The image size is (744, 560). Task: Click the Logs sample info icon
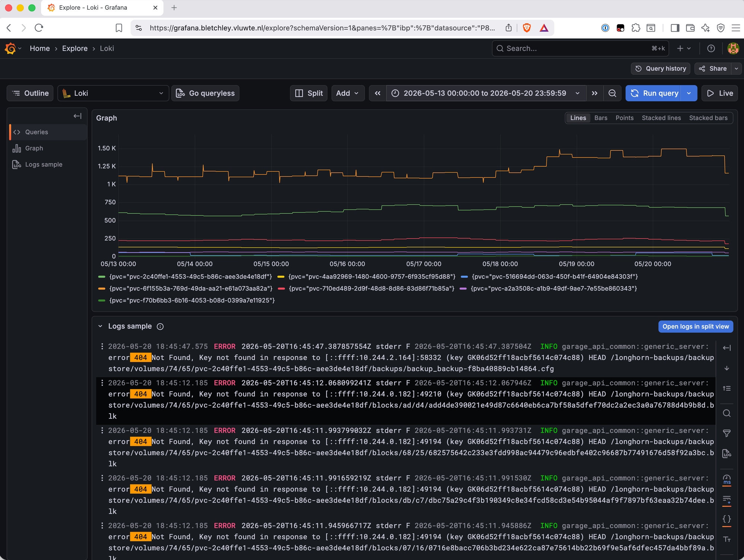[x=160, y=326]
